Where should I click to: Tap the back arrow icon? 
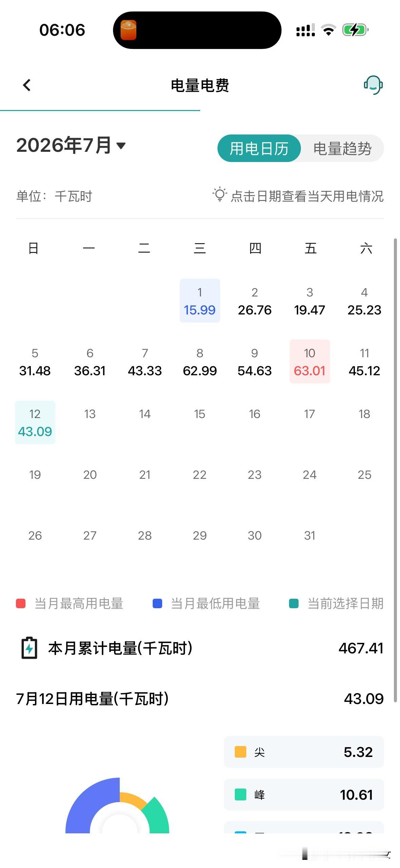(x=27, y=85)
